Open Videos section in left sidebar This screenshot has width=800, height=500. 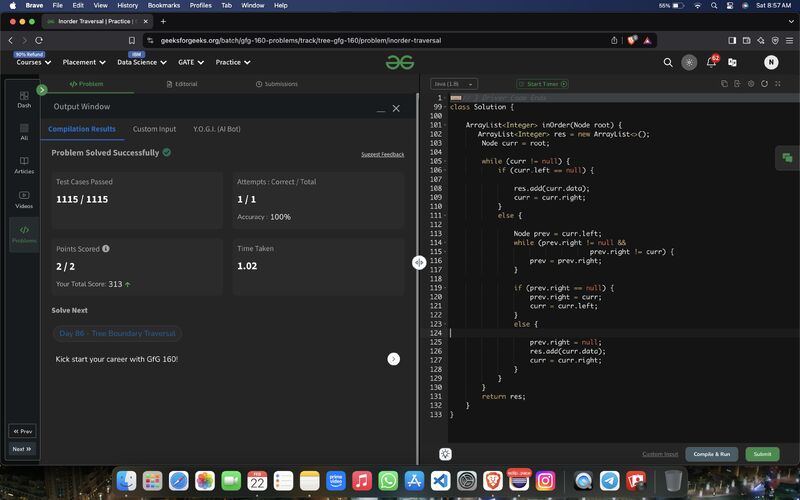pos(24,199)
